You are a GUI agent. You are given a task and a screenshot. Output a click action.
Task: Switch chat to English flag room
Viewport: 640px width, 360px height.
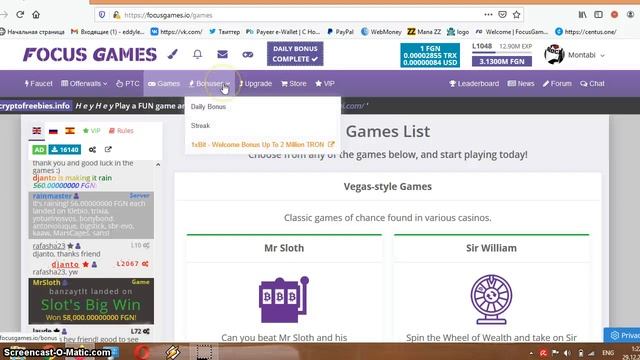click(x=37, y=131)
